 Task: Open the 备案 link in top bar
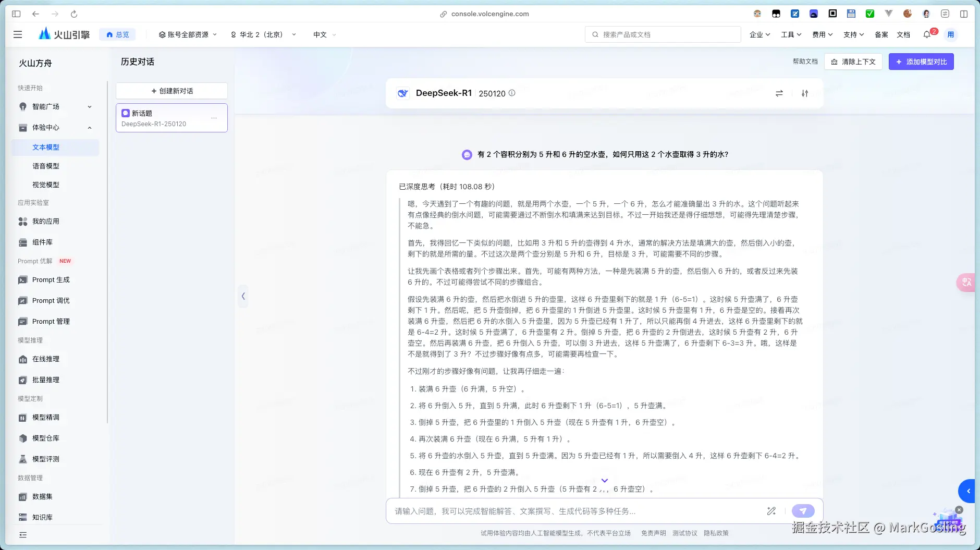[x=881, y=34]
